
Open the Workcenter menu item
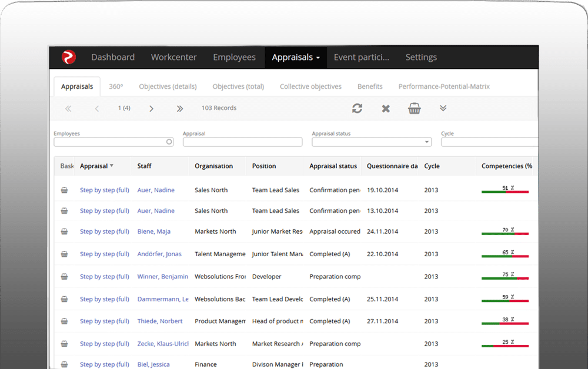(x=173, y=58)
